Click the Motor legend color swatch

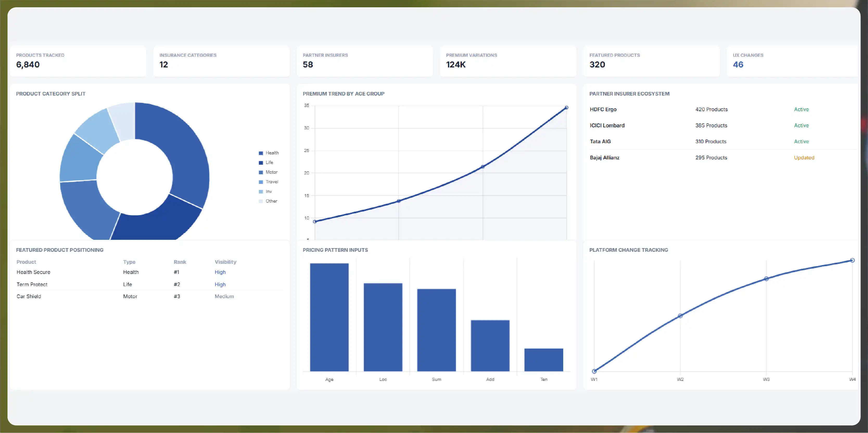261,173
